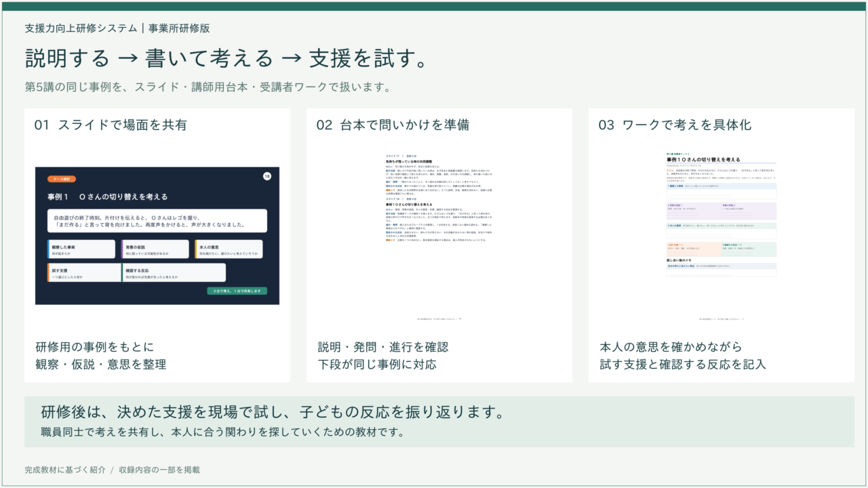Image resolution: width=868 pixels, height=488 pixels.
Task: Click worksheet heading '事例1 Oさんの切り替えを考える'
Action: [x=703, y=159]
